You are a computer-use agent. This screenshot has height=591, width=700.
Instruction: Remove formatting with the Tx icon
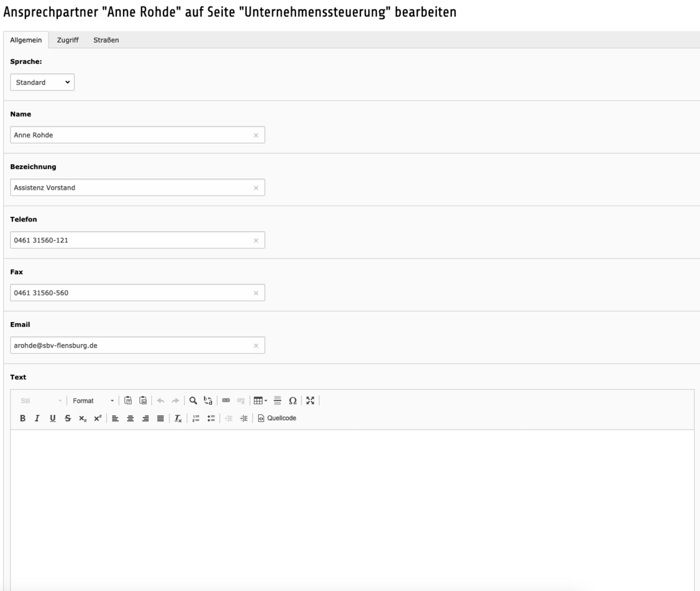click(178, 418)
